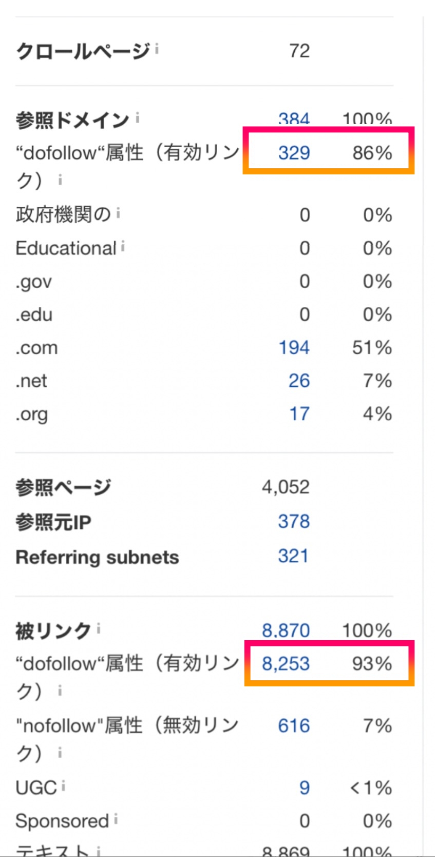Viewport: 435px width, 868px height.
Task: Open the 17 .org domains link
Action: (x=299, y=413)
